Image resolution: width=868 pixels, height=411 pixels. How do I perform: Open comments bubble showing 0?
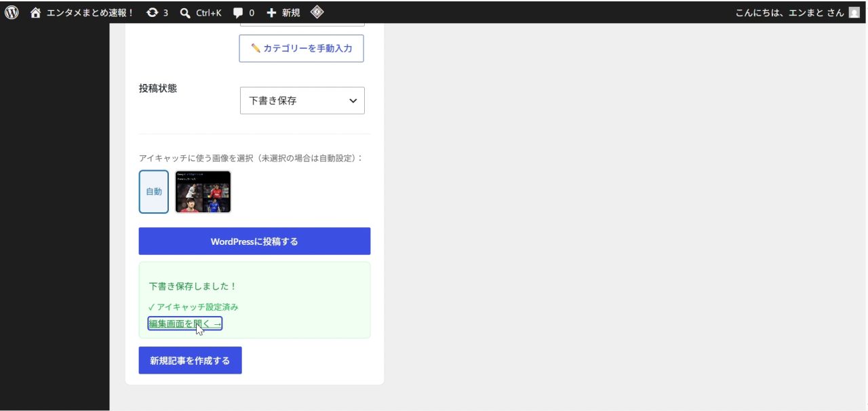(243, 12)
